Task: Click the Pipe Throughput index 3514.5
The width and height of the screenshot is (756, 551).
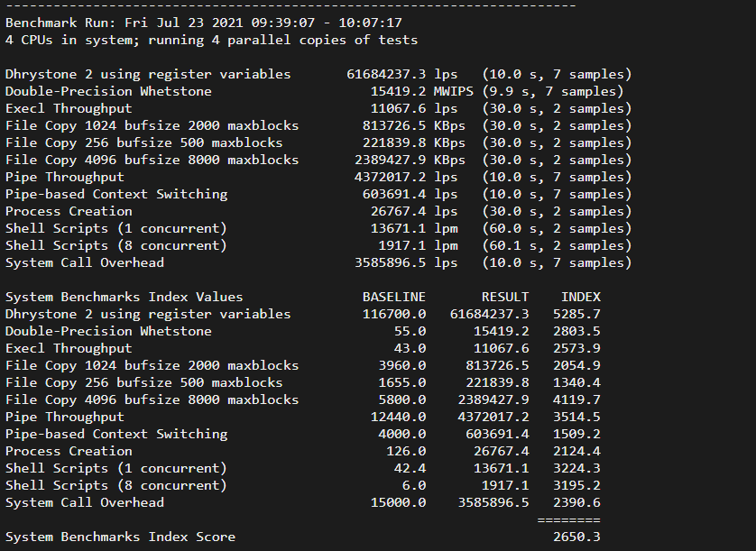Action: [x=576, y=417]
